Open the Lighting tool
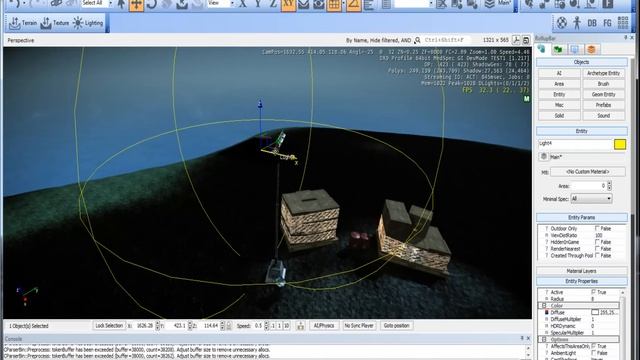Image resolution: width=640 pixels, height=360 pixels. [x=88, y=23]
